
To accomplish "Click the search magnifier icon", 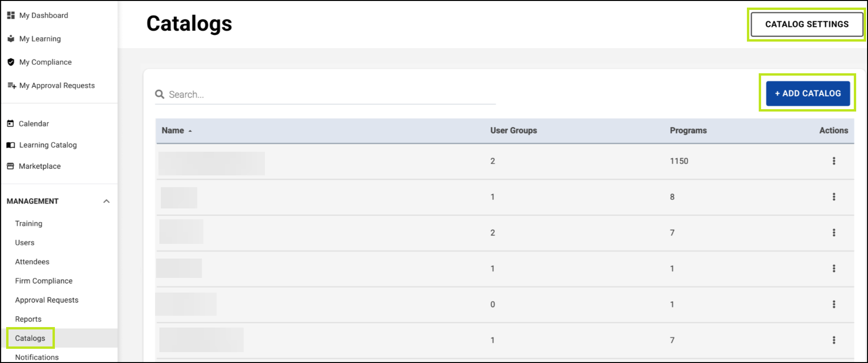I will pos(160,95).
